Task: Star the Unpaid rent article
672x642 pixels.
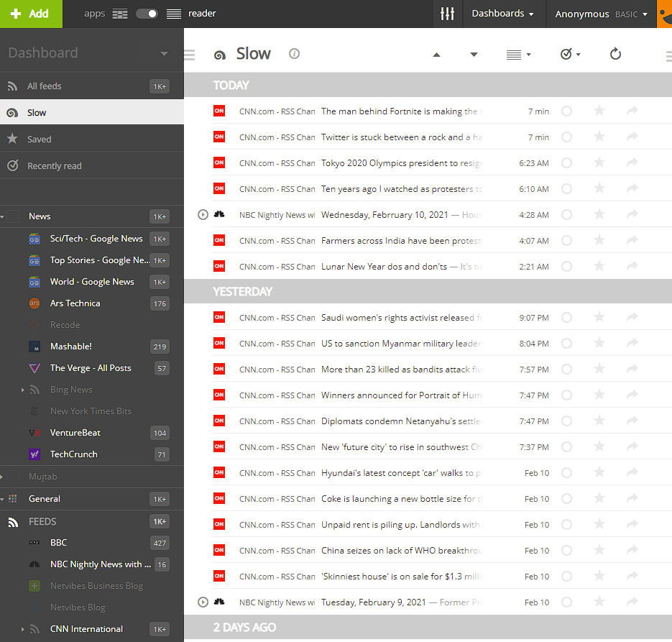Action: 599,525
